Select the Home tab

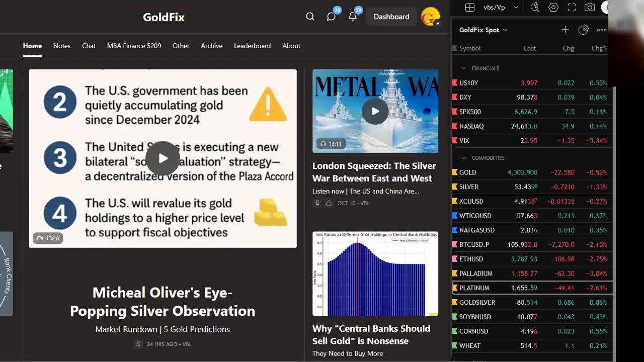[x=32, y=46]
